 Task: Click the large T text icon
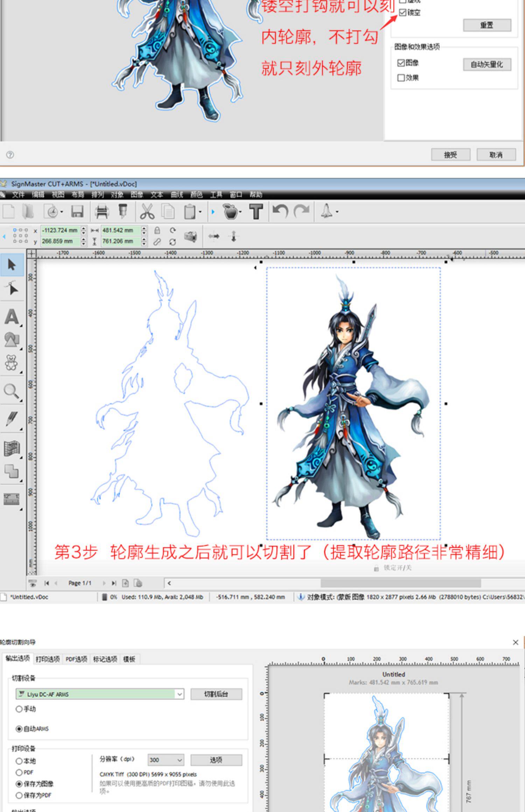coord(256,212)
